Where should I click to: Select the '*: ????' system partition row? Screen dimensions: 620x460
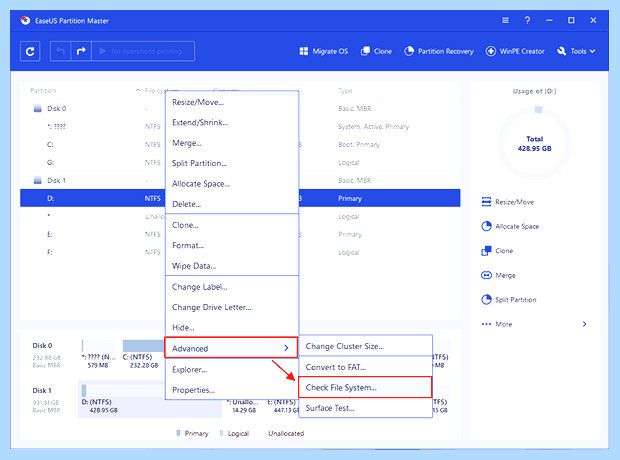(x=240, y=127)
